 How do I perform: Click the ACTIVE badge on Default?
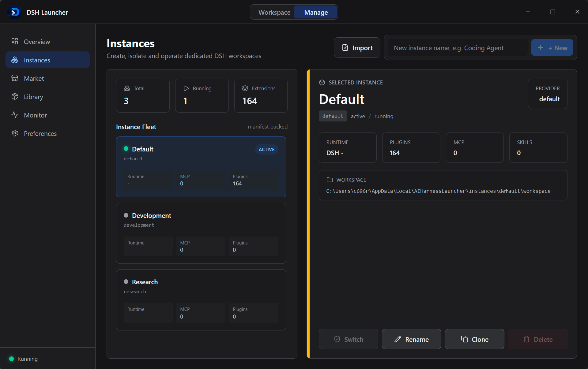click(266, 149)
